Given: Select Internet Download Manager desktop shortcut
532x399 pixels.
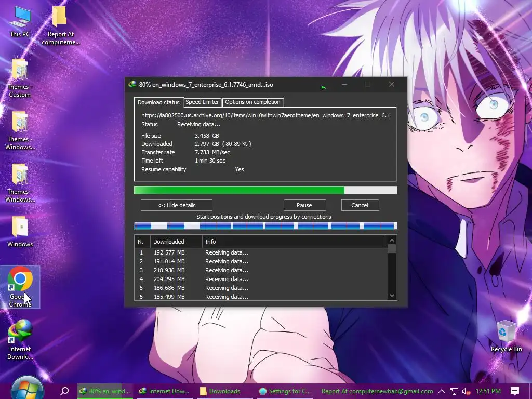Looking at the screenshot, I should (x=20, y=339).
